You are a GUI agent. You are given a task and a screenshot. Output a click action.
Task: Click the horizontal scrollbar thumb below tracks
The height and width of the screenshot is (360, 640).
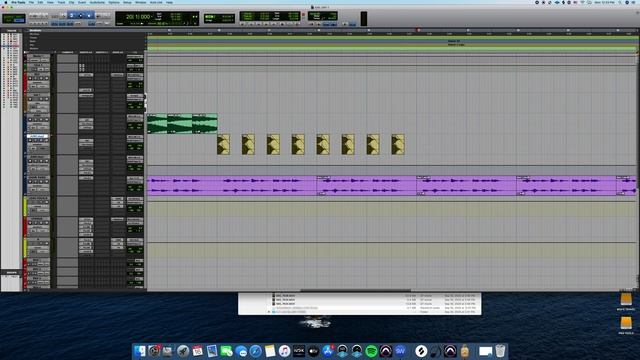tap(355, 291)
